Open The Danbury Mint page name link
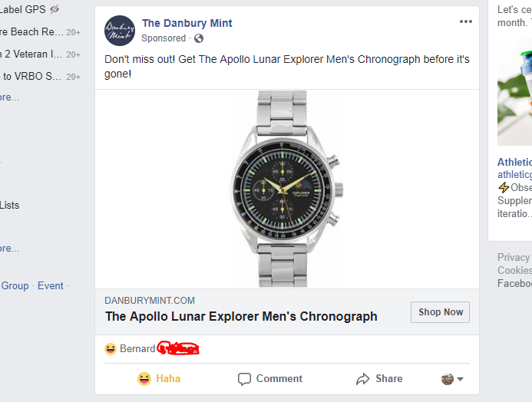This screenshot has height=402, width=532. 187,23
